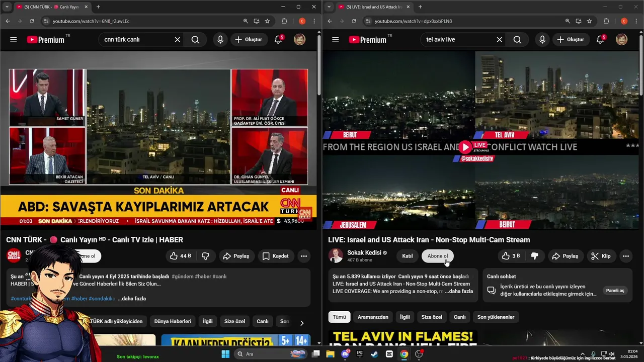Image resolution: width=644 pixels, height=362 pixels.
Task: Open the hamburger guide menu in CNN Türk window
Action: point(14,40)
